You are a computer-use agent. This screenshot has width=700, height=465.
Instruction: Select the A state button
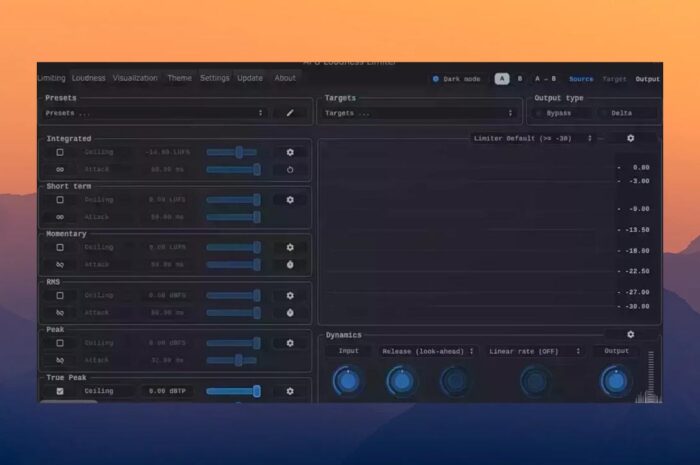tap(502, 79)
